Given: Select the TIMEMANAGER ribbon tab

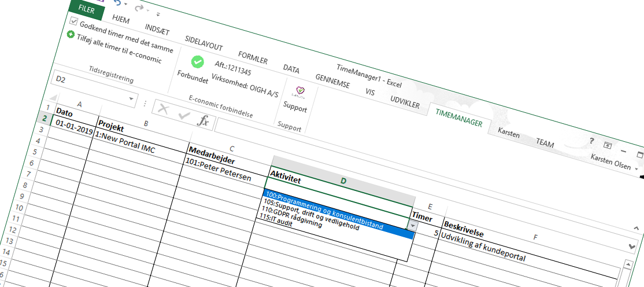Looking at the screenshot, I should pyautogui.click(x=459, y=117).
